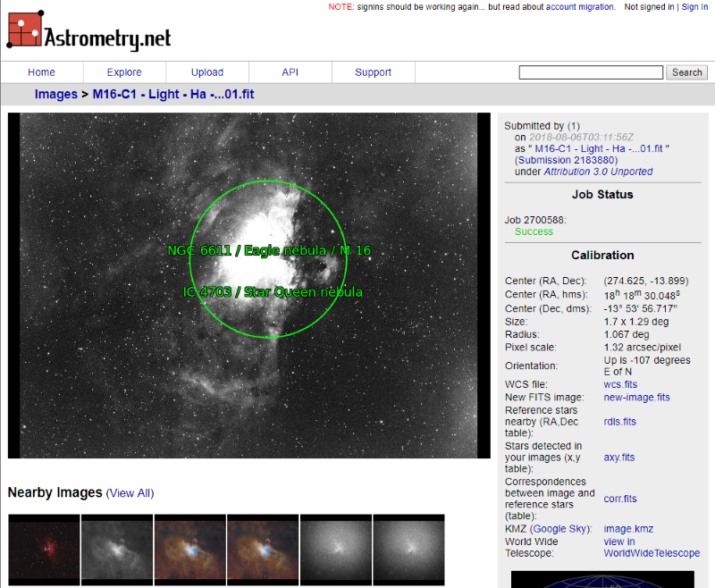Open the Google Sky link
This screenshot has height=588, width=715.
pos(560,529)
